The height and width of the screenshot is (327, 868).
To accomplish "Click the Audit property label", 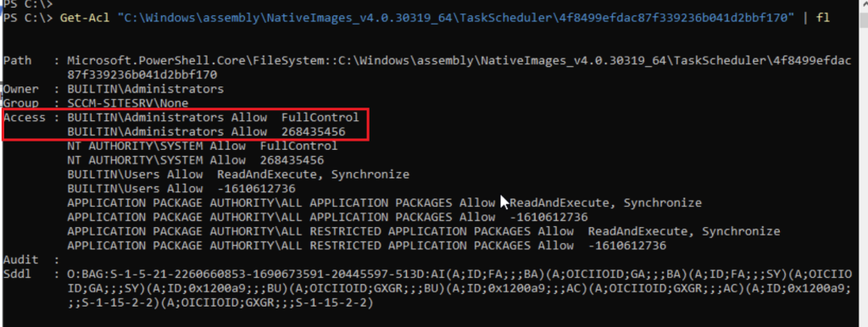I will pyautogui.click(x=21, y=259).
